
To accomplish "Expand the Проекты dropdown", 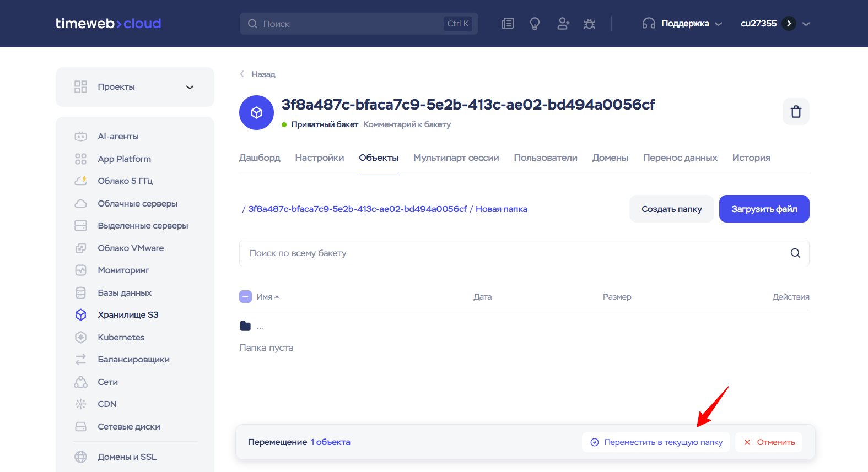I will click(x=135, y=87).
